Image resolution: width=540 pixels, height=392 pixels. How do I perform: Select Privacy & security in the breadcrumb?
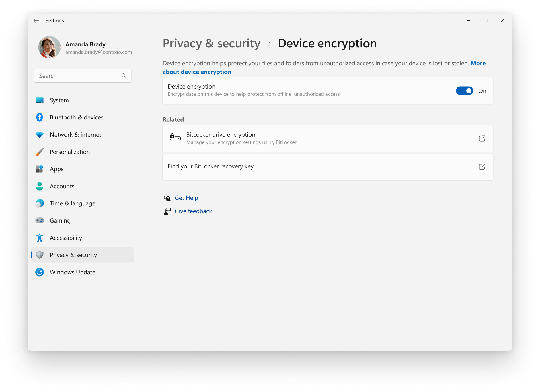point(211,43)
